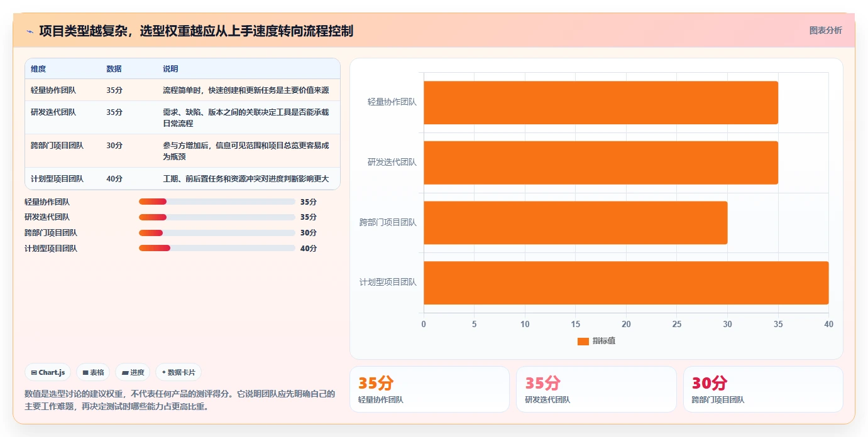Click the 研发迭代团队 table row name
The width and height of the screenshot is (868, 437).
[53, 112]
